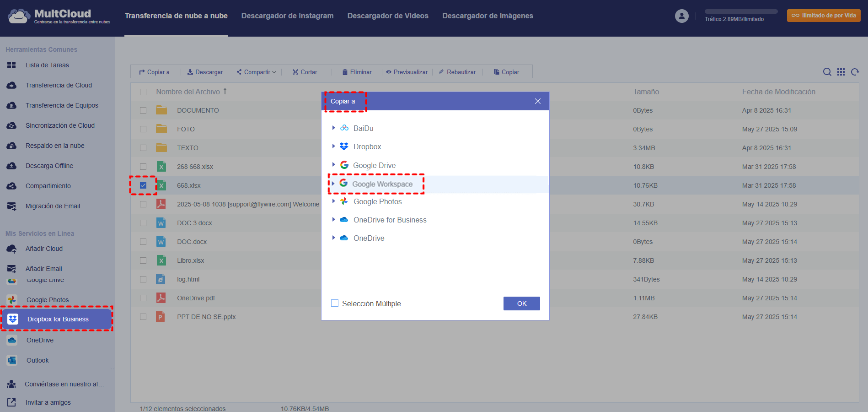
Task: Click the Respaldo en la nube icon
Action: 11,146
